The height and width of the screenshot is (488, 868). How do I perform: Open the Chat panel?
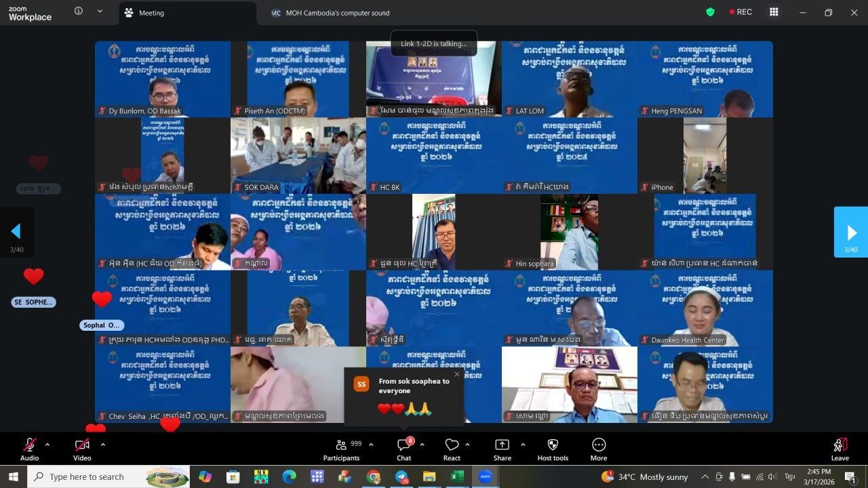click(x=404, y=449)
